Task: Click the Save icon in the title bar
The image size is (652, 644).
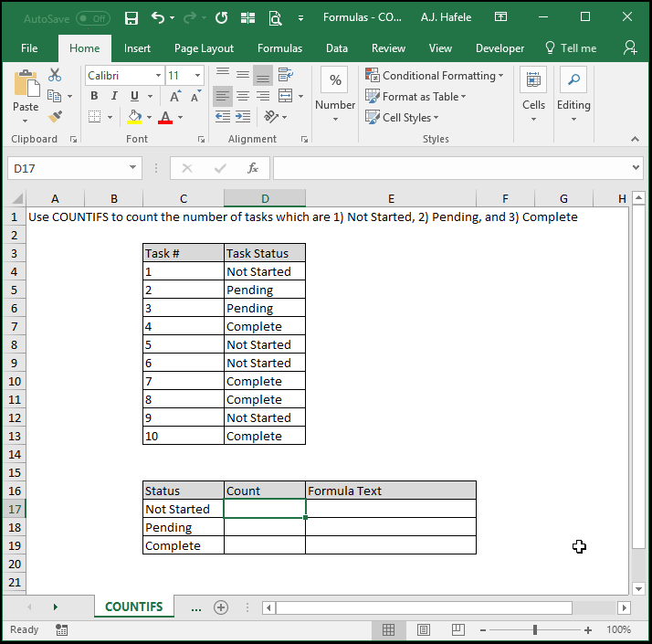Action: tap(131, 18)
